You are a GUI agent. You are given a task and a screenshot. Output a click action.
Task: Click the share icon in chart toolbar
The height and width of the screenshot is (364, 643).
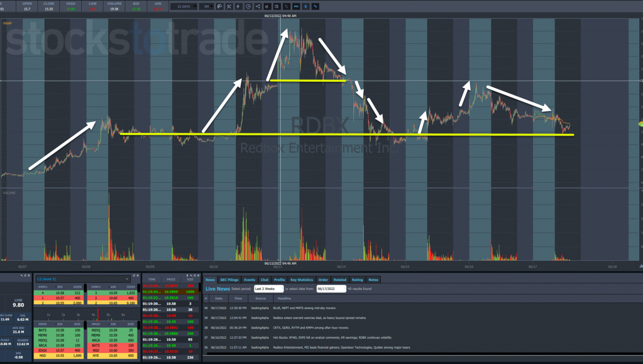[258, 7]
